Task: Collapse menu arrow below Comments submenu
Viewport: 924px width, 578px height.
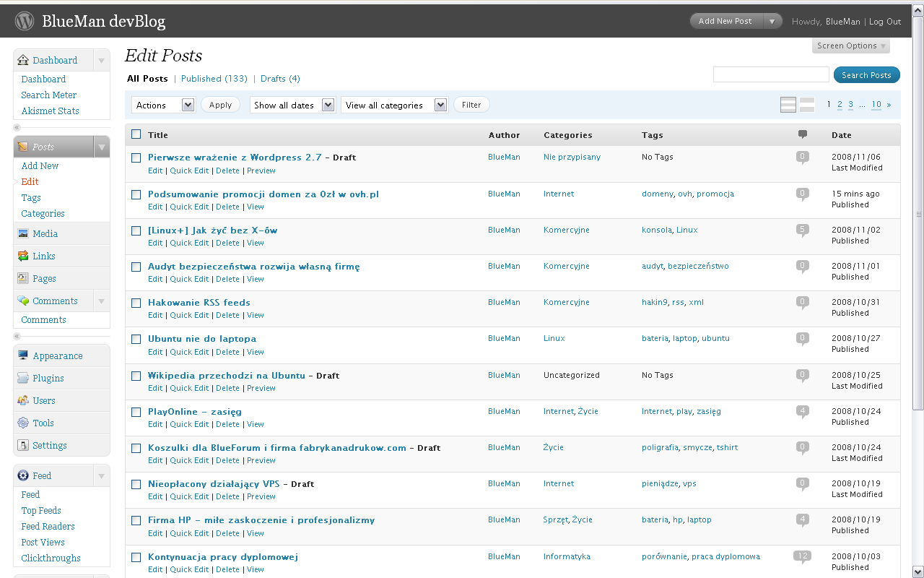Action: (17, 336)
